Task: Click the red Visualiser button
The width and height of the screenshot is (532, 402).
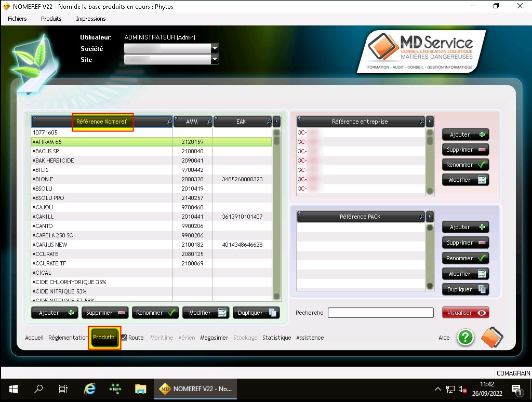Action: pyautogui.click(x=465, y=313)
